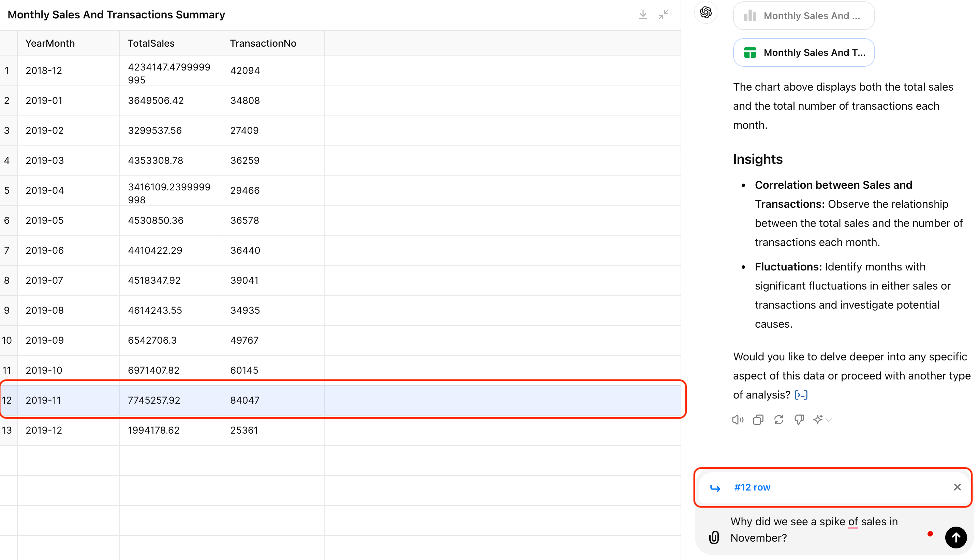Collapse the expanded table view

pyautogui.click(x=664, y=15)
